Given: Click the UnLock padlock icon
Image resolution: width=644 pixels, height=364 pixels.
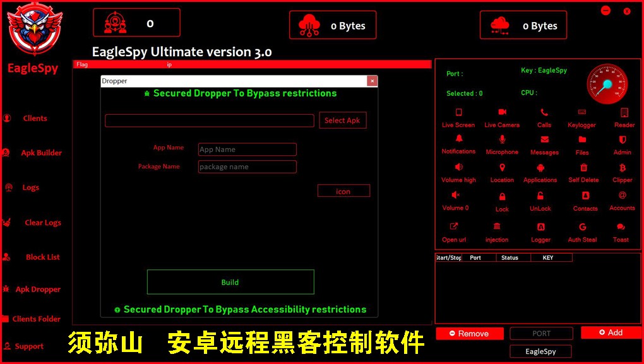Looking at the screenshot, I should click(540, 196).
